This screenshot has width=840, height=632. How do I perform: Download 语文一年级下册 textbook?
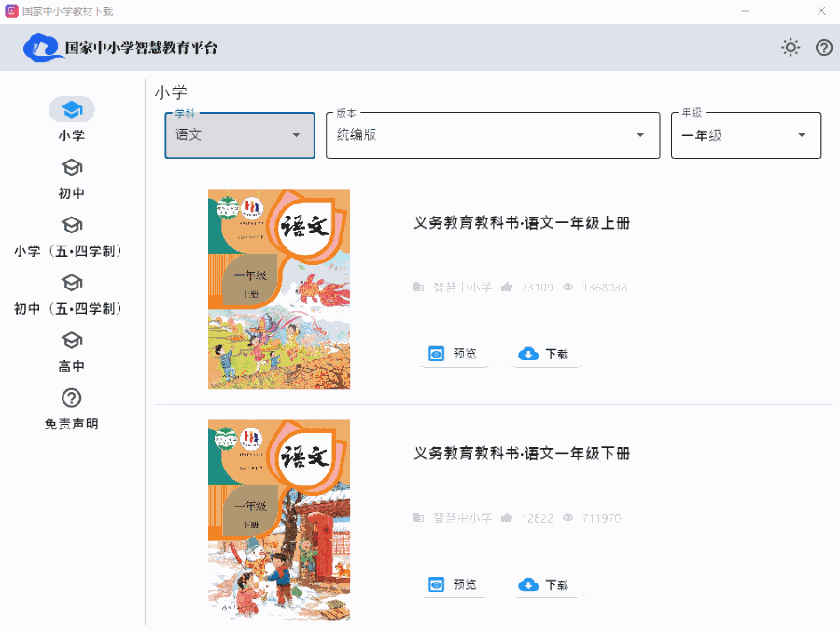pos(546,585)
